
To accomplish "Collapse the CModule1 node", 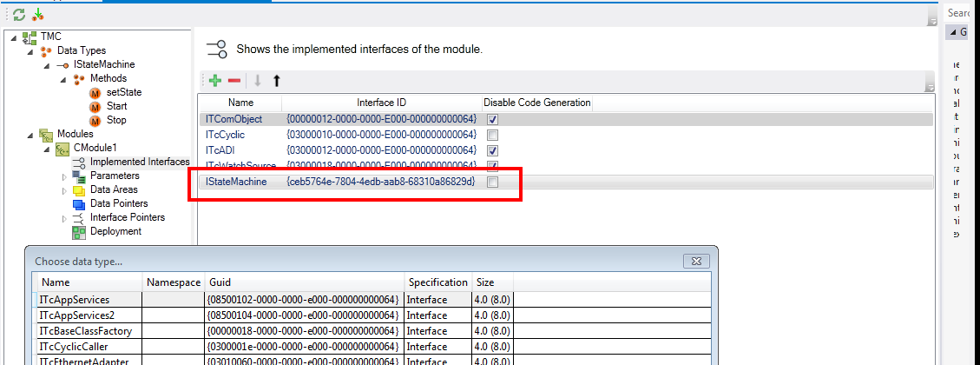I will click(48, 149).
